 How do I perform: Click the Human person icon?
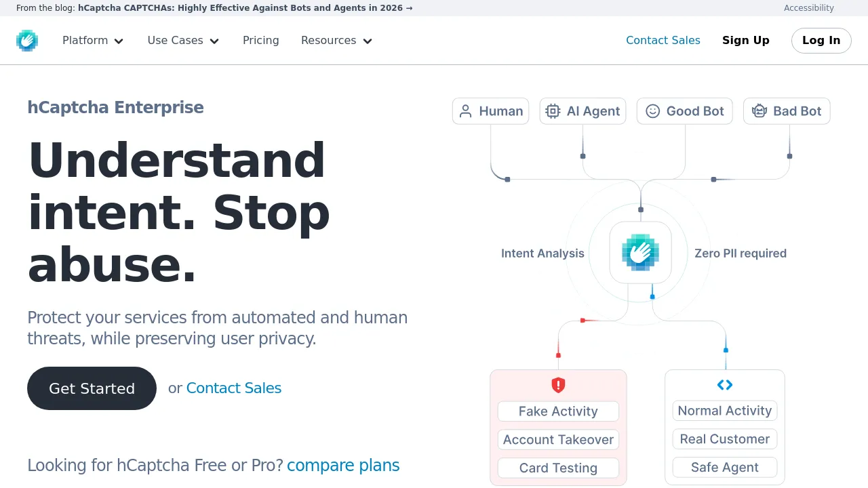(465, 111)
